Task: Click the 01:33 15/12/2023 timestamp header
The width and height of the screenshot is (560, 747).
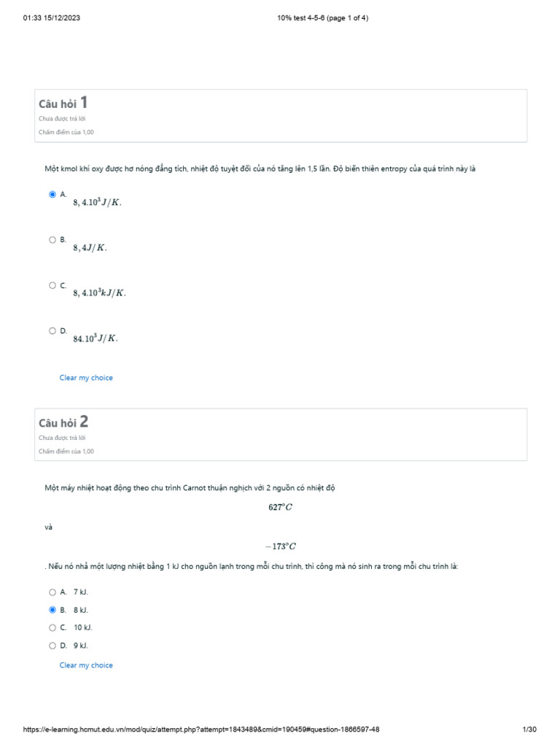Action: point(52,18)
